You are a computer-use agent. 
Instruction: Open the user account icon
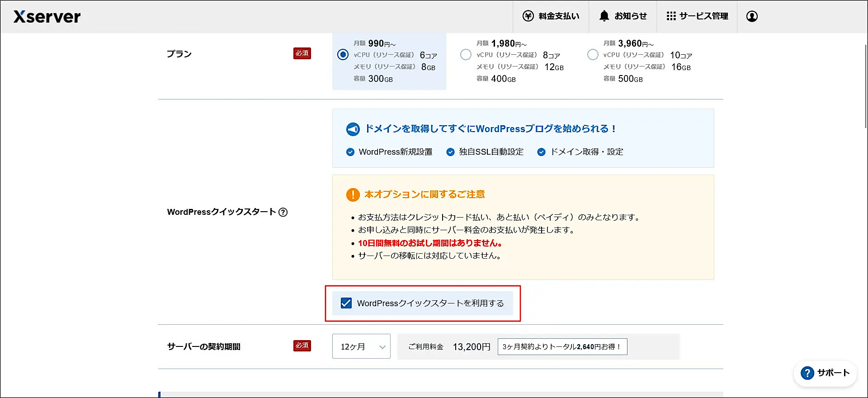point(752,16)
